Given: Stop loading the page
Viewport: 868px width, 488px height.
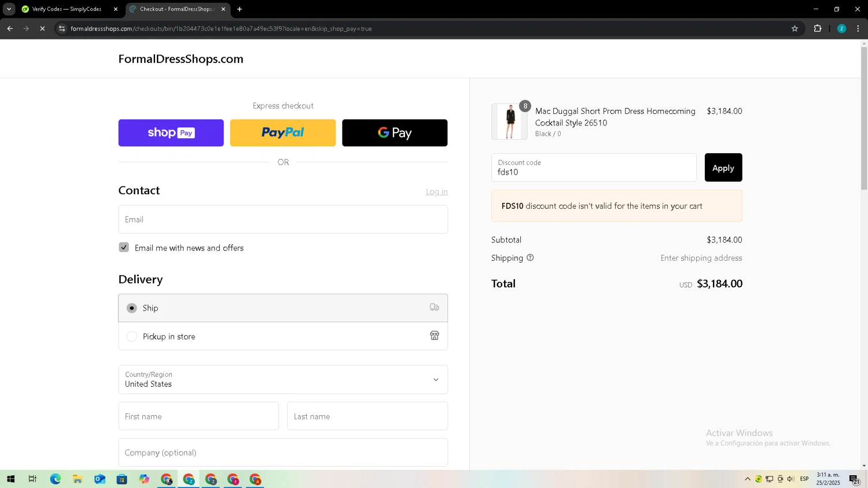Looking at the screenshot, I should (42, 28).
